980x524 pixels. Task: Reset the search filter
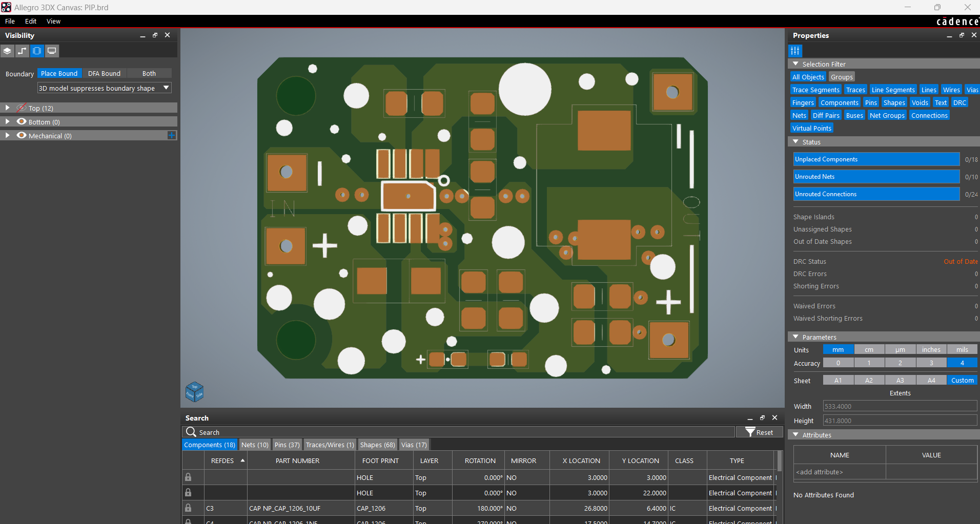pos(759,432)
